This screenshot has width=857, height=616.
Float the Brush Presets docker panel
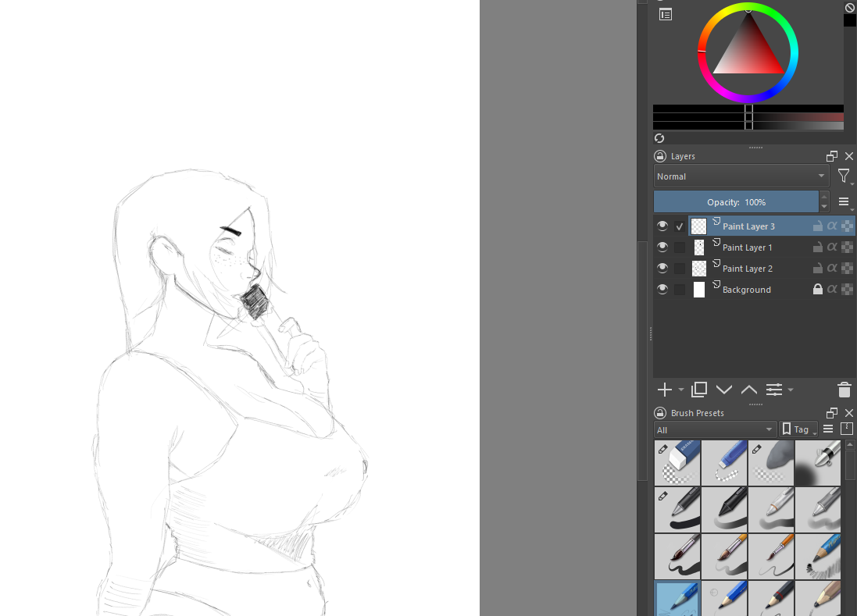(832, 413)
